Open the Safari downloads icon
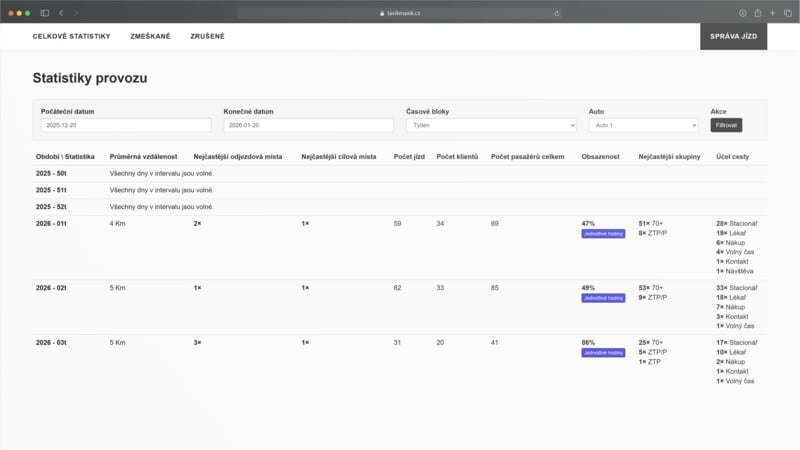 pos(743,13)
